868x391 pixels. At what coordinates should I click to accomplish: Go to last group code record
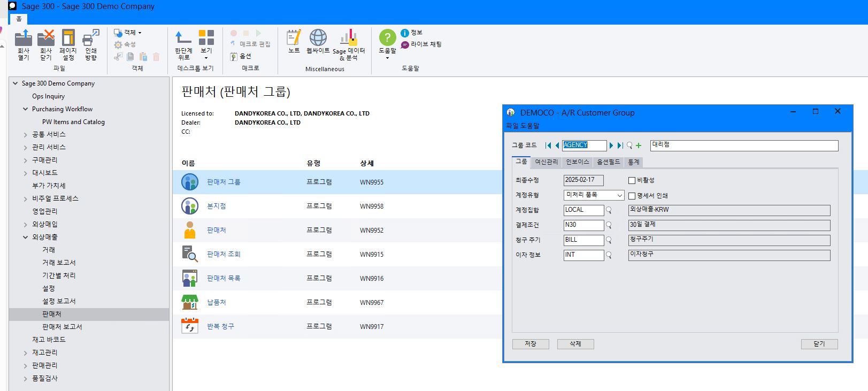coord(620,145)
